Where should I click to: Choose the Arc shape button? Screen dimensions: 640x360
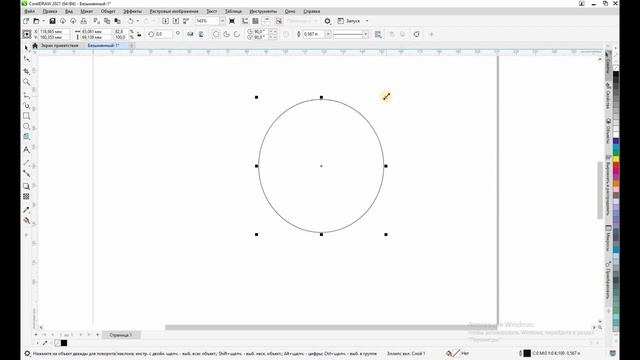coord(237,34)
